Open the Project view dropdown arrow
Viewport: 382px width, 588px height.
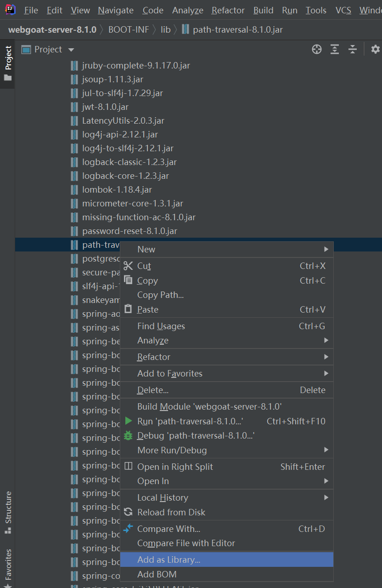71,50
